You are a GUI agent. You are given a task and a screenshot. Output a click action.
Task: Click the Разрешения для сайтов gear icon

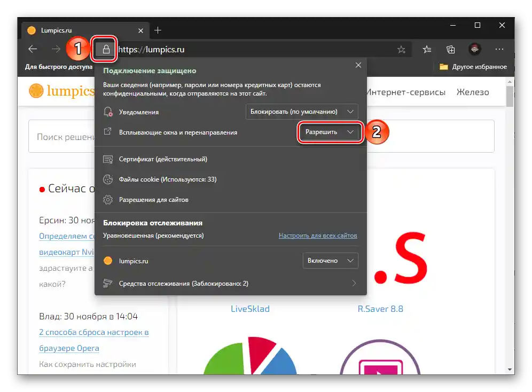pos(108,200)
